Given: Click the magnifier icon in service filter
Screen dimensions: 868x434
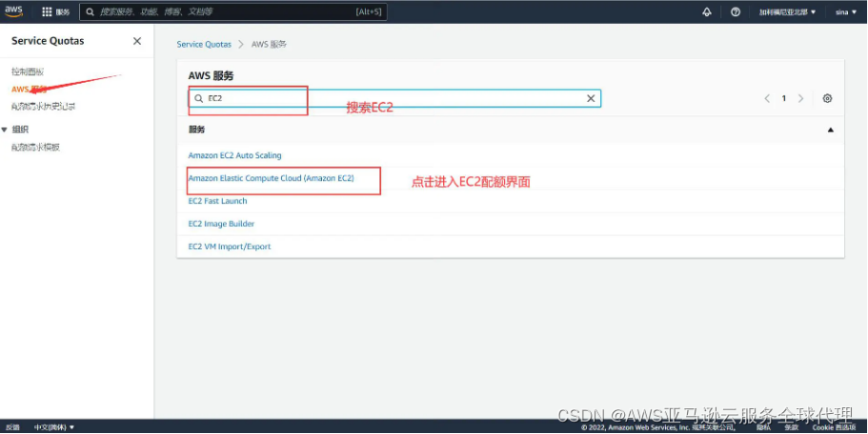Looking at the screenshot, I should (199, 98).
